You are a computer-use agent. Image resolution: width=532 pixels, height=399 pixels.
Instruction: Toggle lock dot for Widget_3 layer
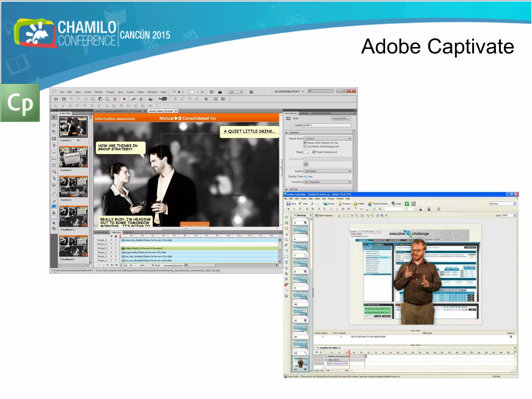point(116,248)
